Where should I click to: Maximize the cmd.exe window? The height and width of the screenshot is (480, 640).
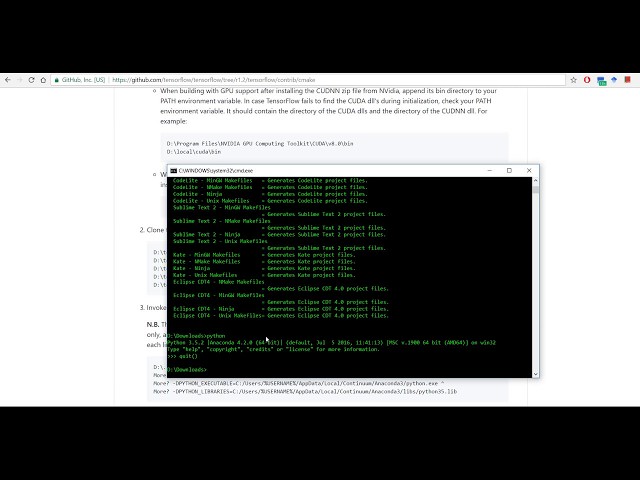click(509, 171)
